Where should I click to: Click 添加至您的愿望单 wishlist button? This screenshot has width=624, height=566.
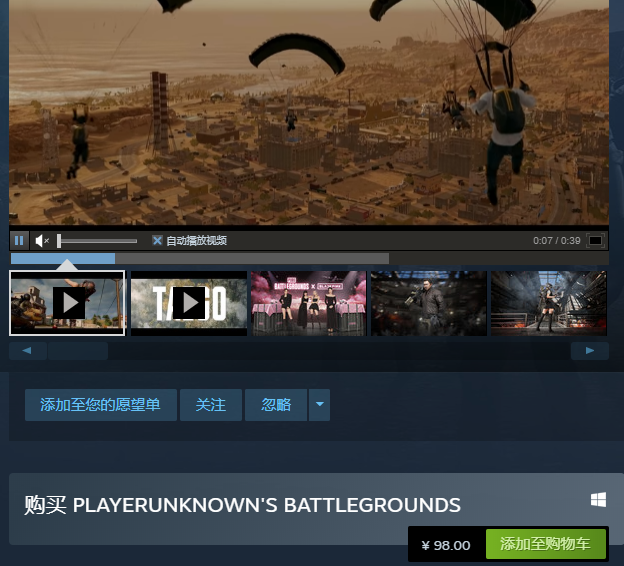[101, 405]
